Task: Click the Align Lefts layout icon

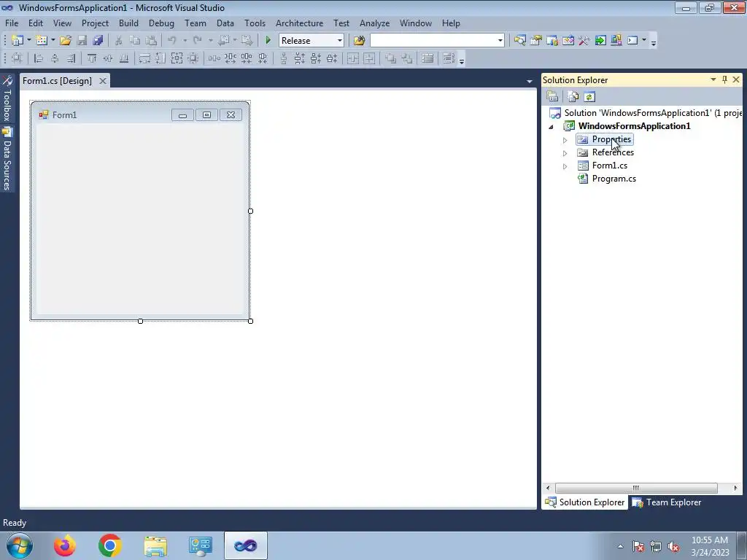Action: pos(39,58)
